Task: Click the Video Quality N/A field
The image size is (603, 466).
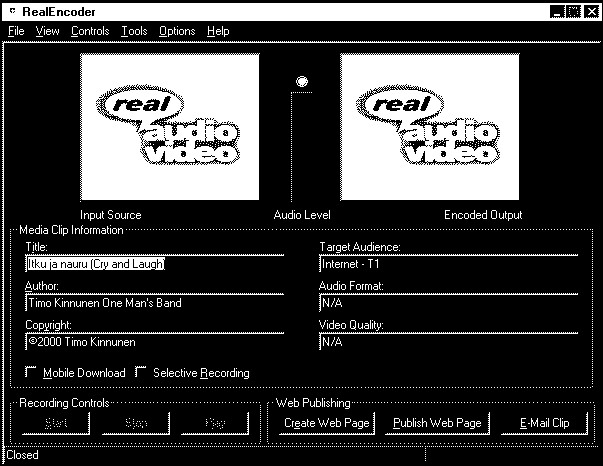Action: (448, 342)
